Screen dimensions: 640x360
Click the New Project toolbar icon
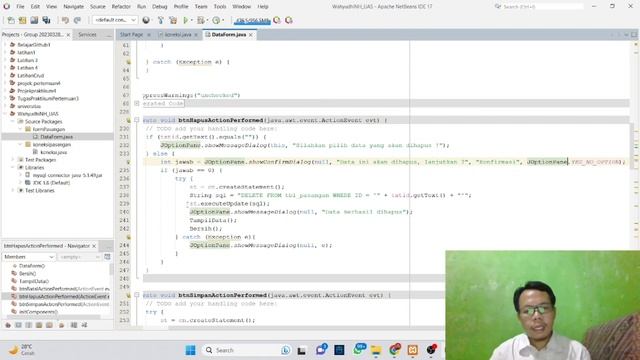[x=22, y=20]
